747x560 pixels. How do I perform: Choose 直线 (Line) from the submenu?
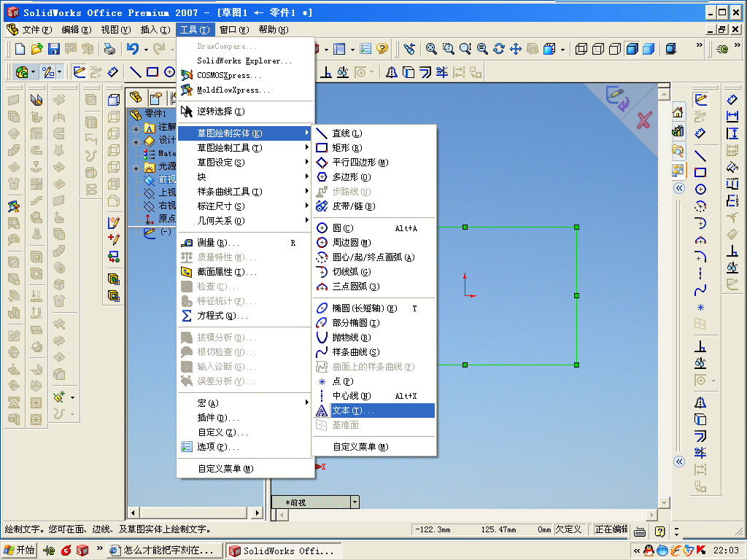[374, 133]
